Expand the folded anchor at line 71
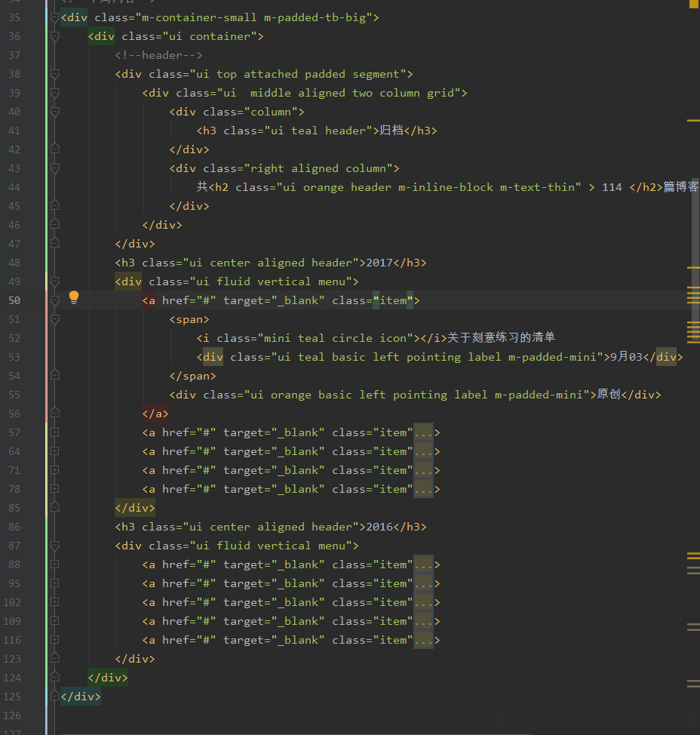The height and width of the screenshot is (735, 700). click(x=55, y=470)
